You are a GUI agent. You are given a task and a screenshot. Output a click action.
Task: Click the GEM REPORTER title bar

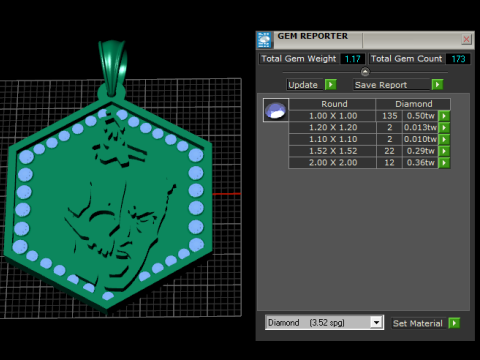point(365,40)
